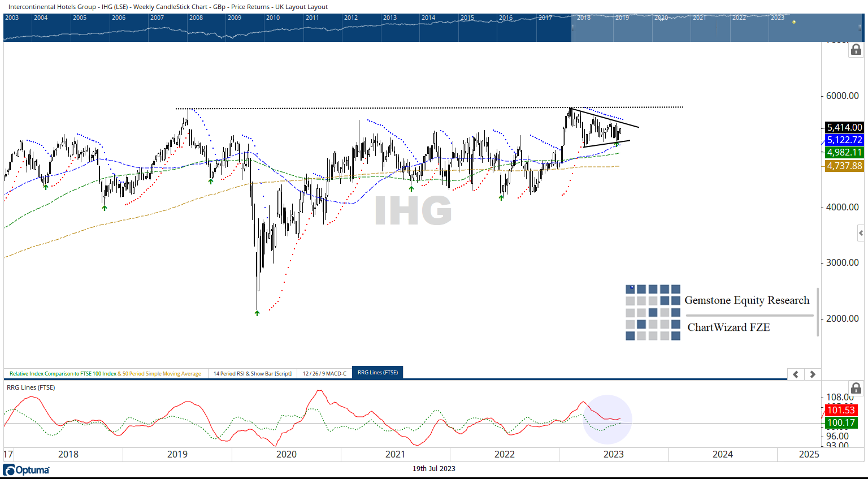Screen dimensions: 868x479
Task: Click 2003 in the overview timeline
Action: 12,18
